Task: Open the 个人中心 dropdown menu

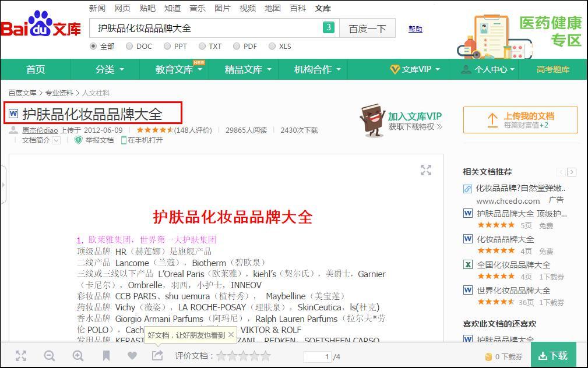Action: coord(488,69)
